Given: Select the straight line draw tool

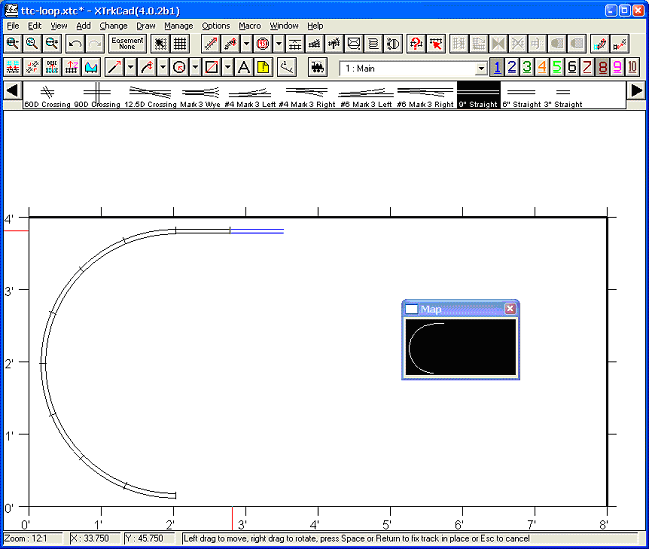Looking at the screenshot, I should 114,67.
